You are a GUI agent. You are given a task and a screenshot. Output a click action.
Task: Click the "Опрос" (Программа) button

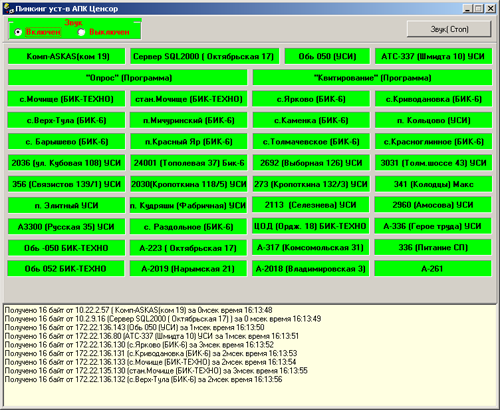click(128, 78)
